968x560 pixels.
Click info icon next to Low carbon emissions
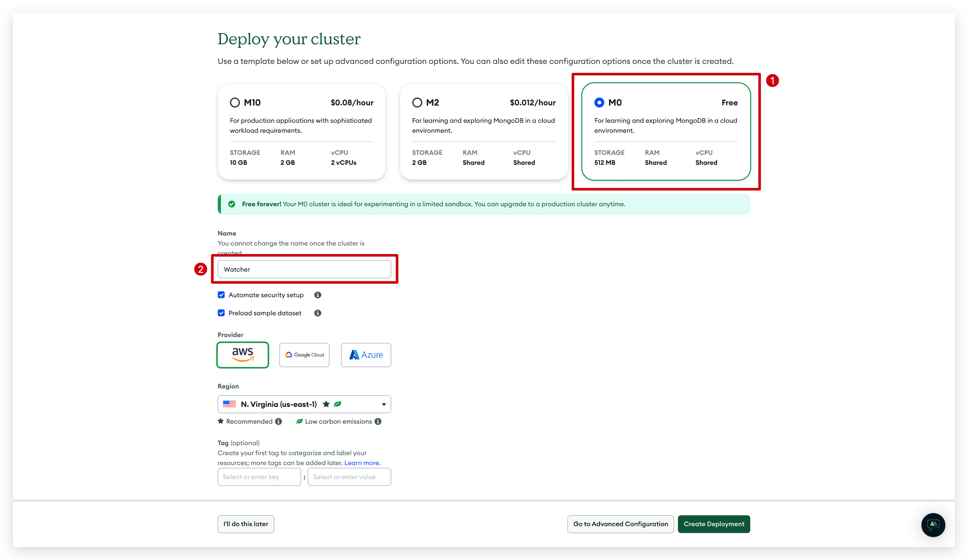(378, 421)
